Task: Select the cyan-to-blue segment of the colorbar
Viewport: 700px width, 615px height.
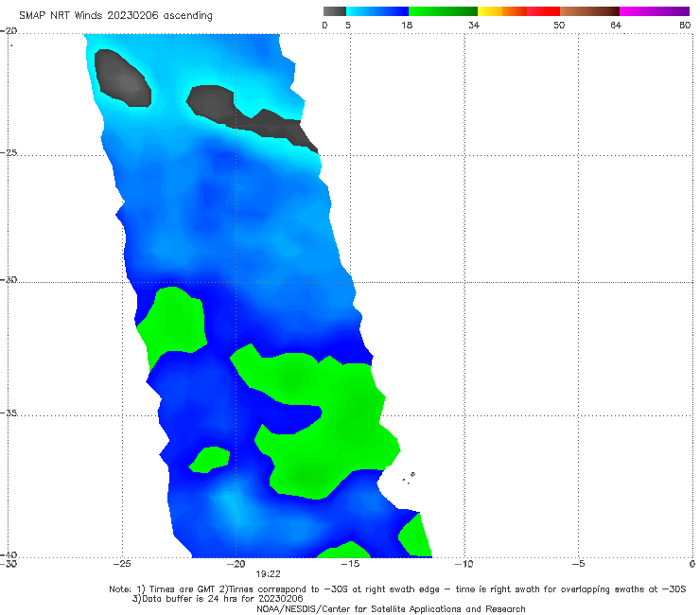Action: (377, 11)
